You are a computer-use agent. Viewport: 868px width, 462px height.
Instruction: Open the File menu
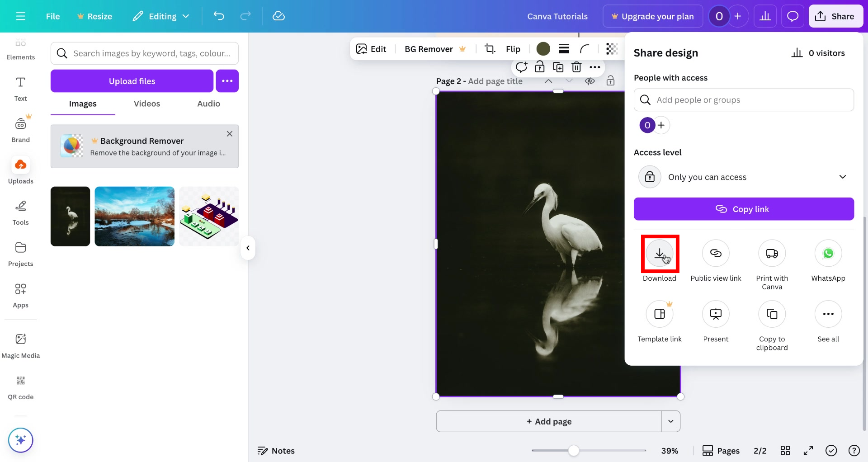52,16
